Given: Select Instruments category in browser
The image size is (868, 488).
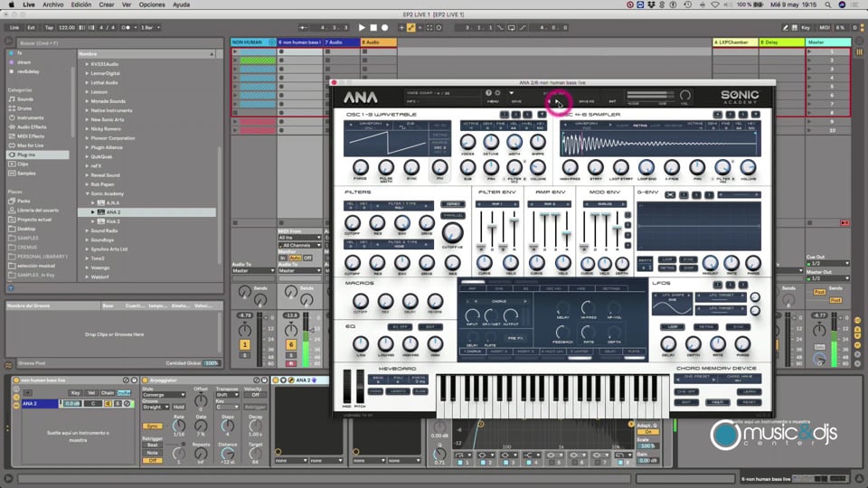Looking at the screenshot, I should 31,117.
